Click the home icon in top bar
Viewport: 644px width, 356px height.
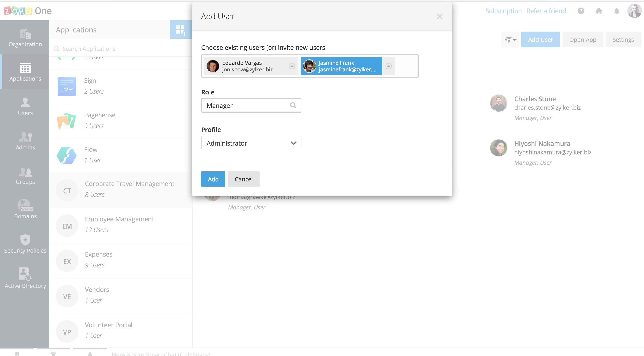point(599,11)
